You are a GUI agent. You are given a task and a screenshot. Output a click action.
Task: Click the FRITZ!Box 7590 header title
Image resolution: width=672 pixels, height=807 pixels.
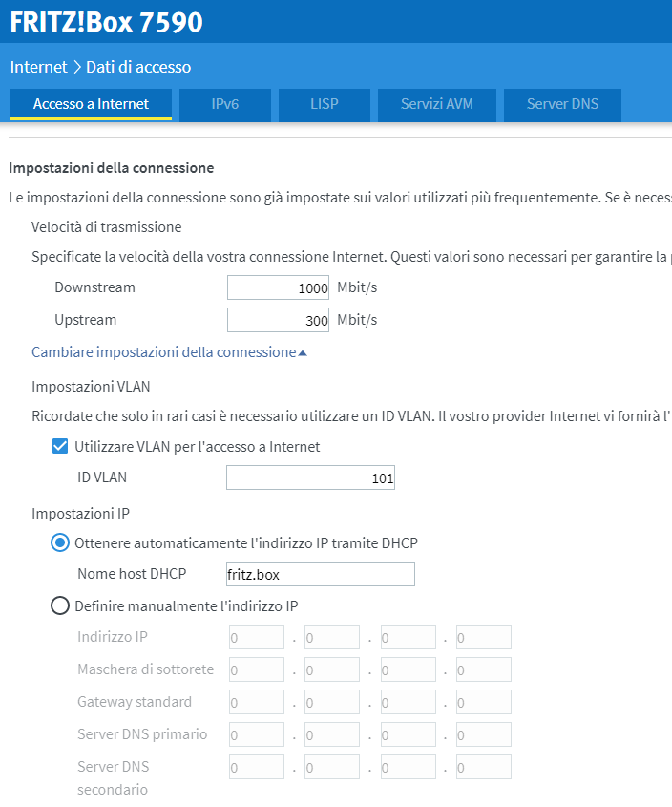[106, 22]
